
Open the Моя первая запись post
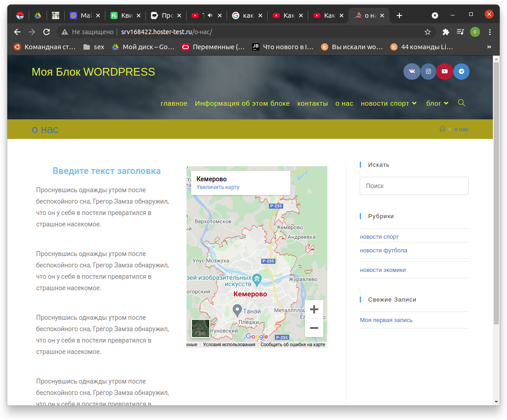point(386,320)
